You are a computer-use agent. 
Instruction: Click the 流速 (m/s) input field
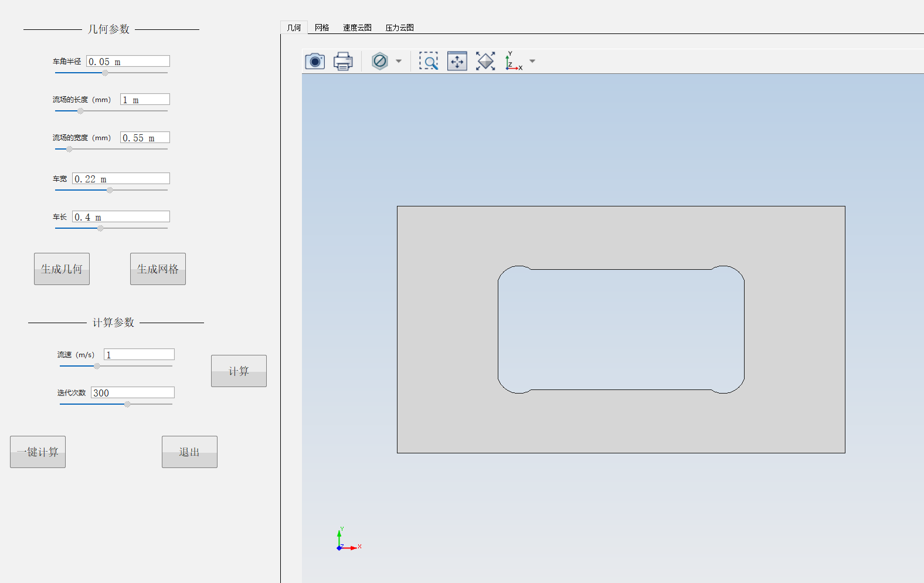(139, 354)
